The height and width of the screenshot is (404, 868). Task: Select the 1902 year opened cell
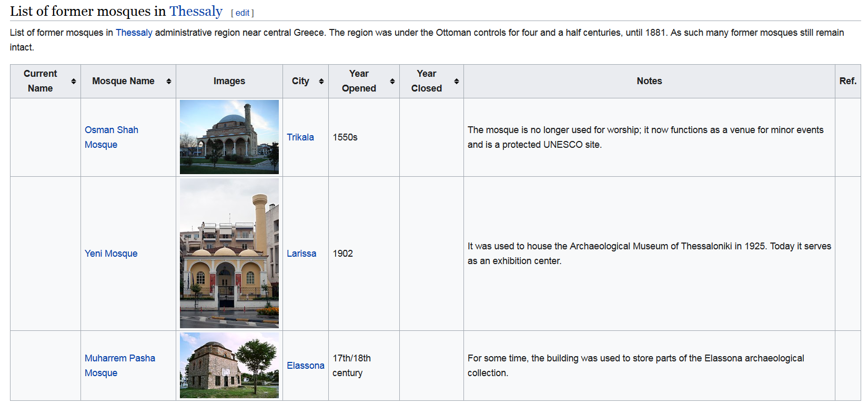(364, 254)
